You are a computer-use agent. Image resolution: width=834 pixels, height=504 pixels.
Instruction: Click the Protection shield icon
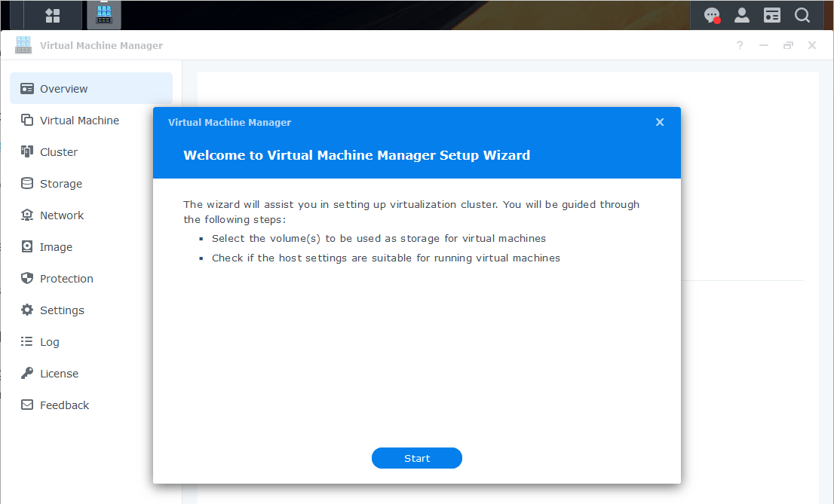(27, 278)
